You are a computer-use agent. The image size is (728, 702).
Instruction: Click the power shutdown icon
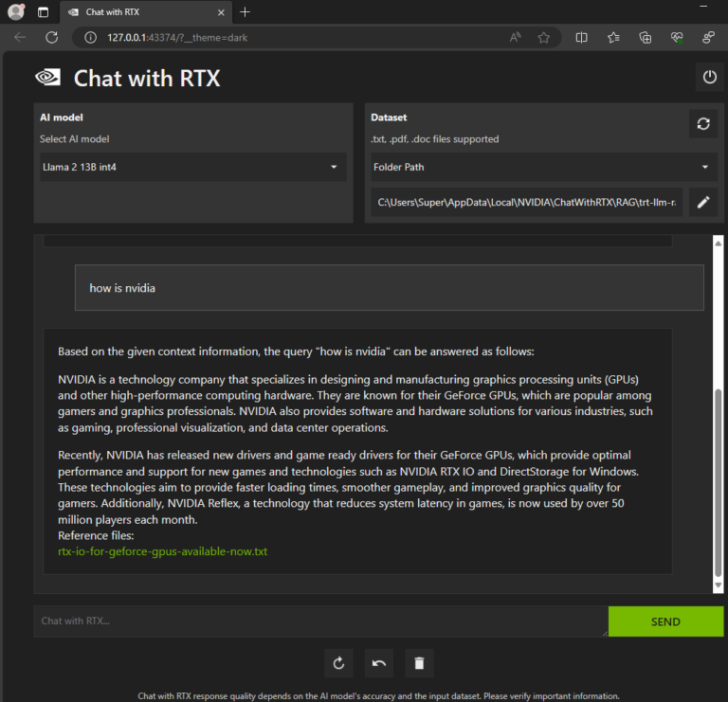tap(709, 77)
